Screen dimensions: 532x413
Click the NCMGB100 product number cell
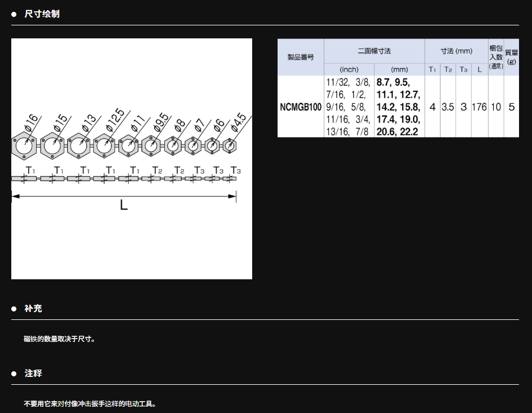(301, 107)
